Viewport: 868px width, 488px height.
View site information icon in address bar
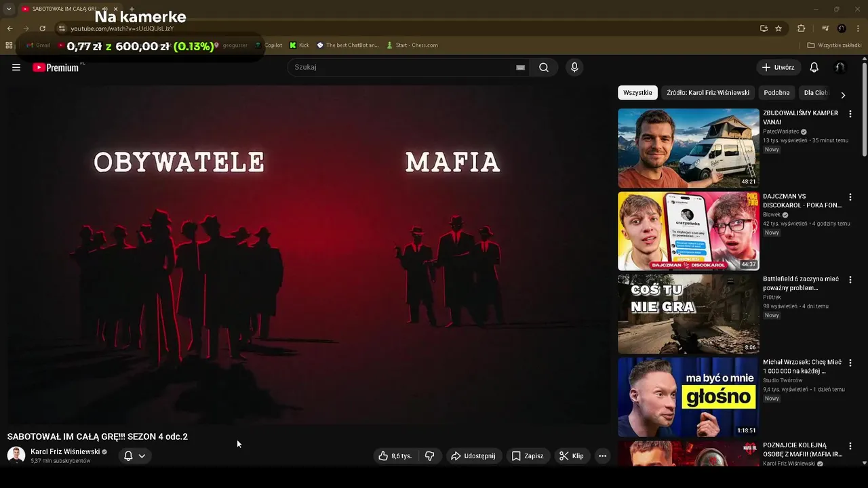pyautogui.click(x=61, y=28)
